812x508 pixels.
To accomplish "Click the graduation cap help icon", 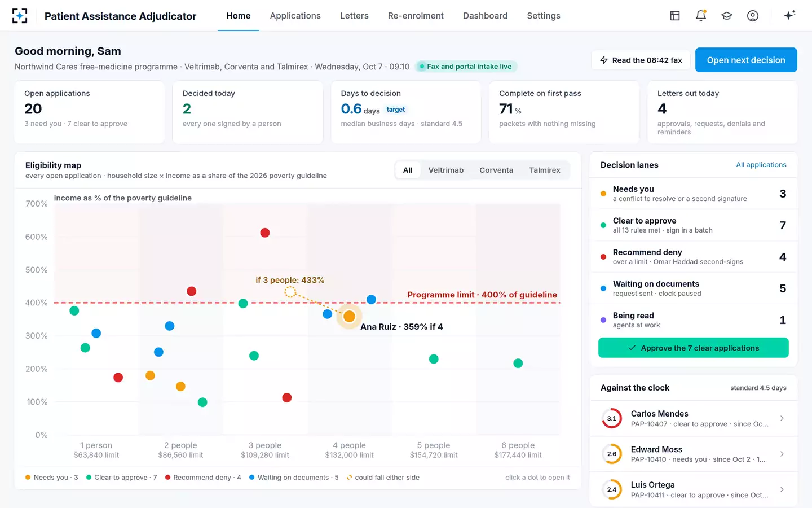I will (727, 16).
